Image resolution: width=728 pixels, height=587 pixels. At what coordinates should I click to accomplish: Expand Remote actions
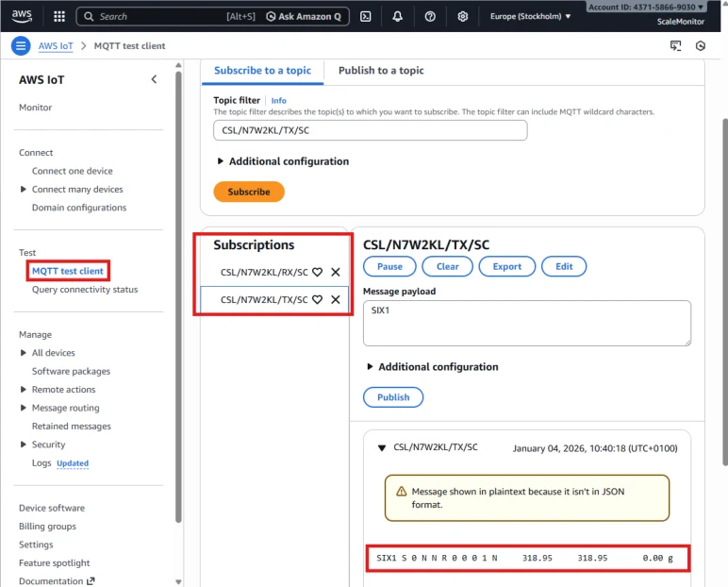(x=23, y=390)
